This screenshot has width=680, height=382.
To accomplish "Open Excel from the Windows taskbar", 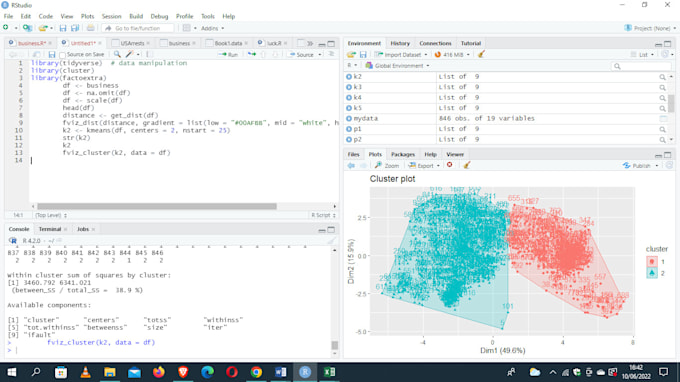I will (329, 372).
